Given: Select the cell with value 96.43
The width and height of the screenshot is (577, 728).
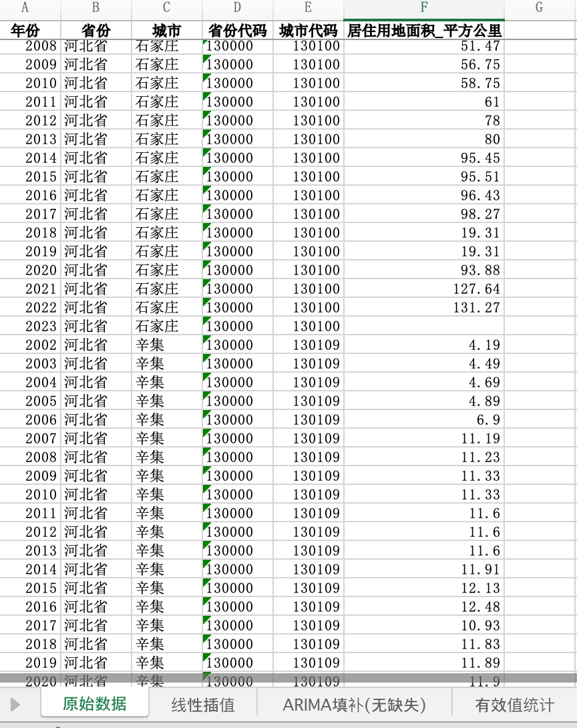Looking at the screenshot, I should pos(424,195).
